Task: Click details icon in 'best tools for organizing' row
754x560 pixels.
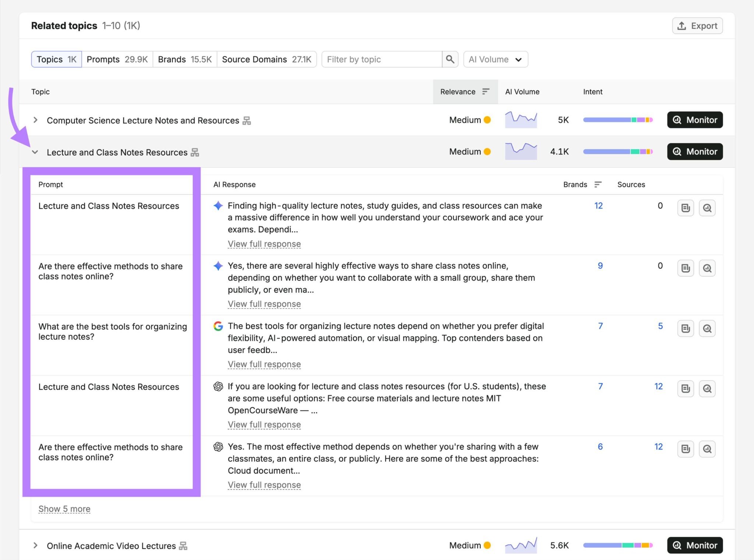Action: (x=686, y=328)
